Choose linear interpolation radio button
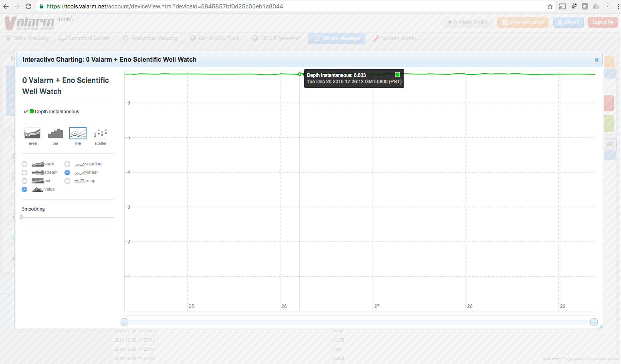Image resolution: width=621 pixels, height=364 pixels. coord(67,173)
